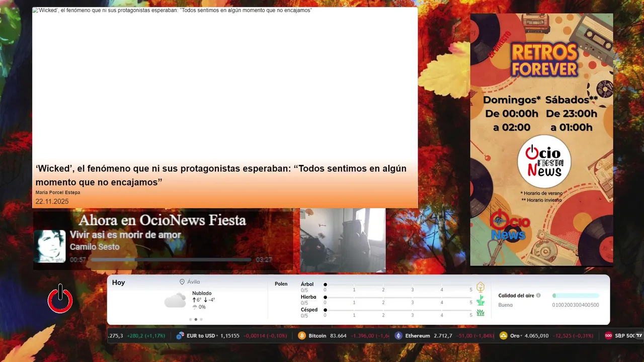The image size is (644, 362).
Task: Click the EUR to USD label
Action: (201, 336)
